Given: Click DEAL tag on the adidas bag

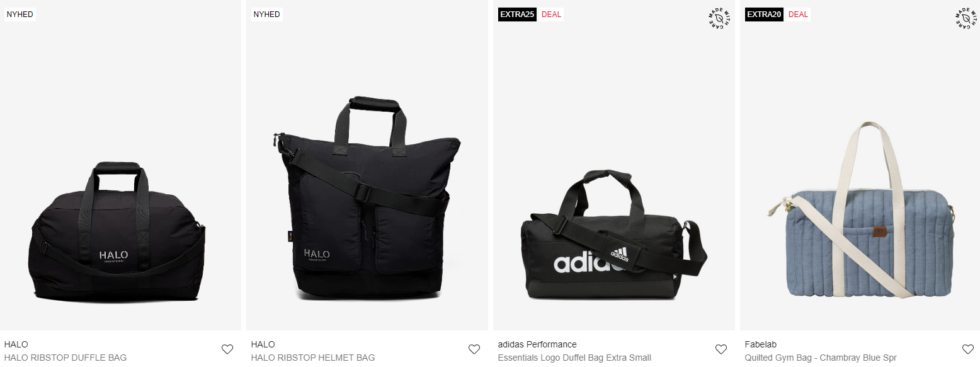Looking at the screenshot, I should pyautogui.click(x=551, y=15).
